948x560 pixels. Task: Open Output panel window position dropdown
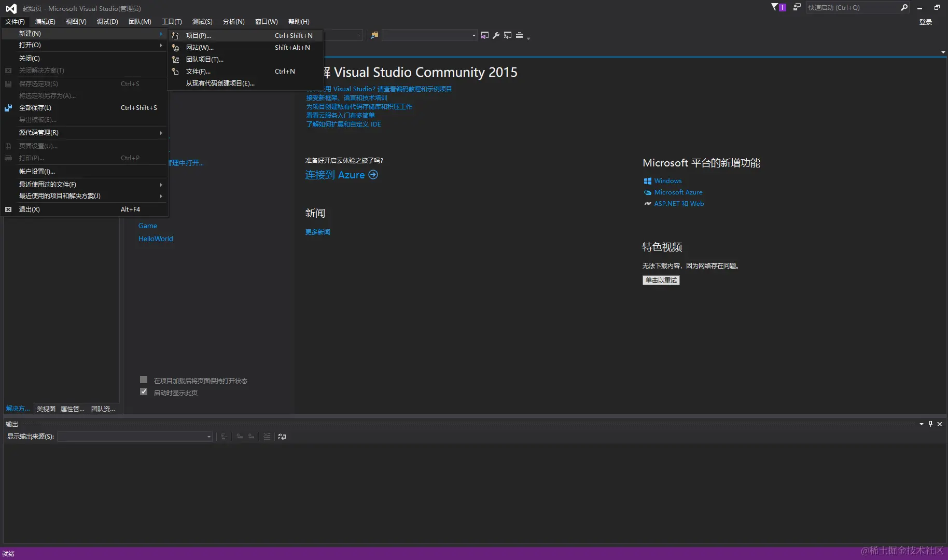tap(922, 424)
